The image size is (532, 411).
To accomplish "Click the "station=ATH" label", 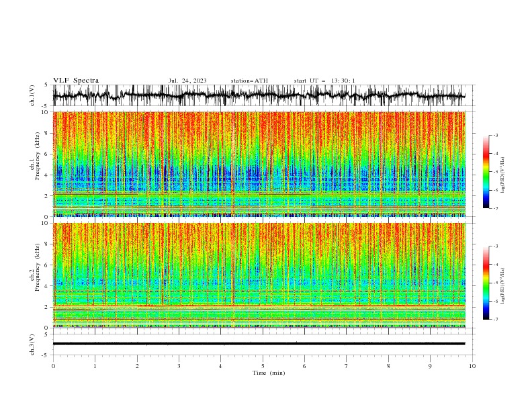I will point(249,81).
